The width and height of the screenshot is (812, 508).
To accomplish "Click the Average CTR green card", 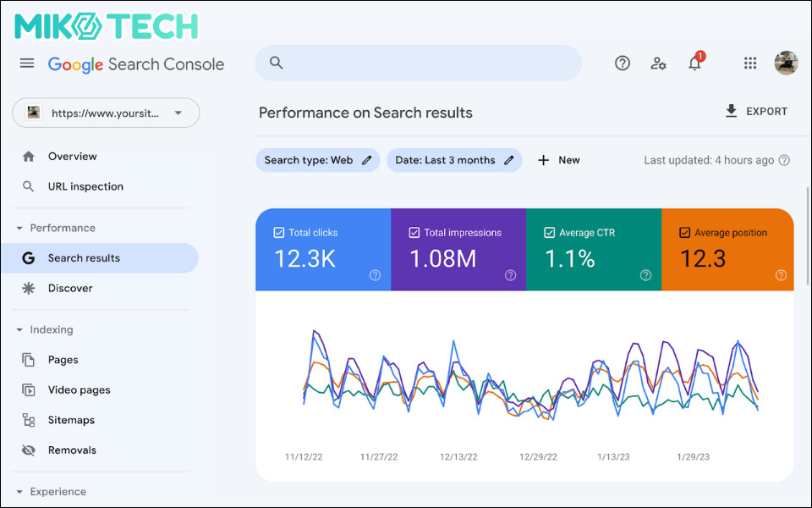I will 594,249.
